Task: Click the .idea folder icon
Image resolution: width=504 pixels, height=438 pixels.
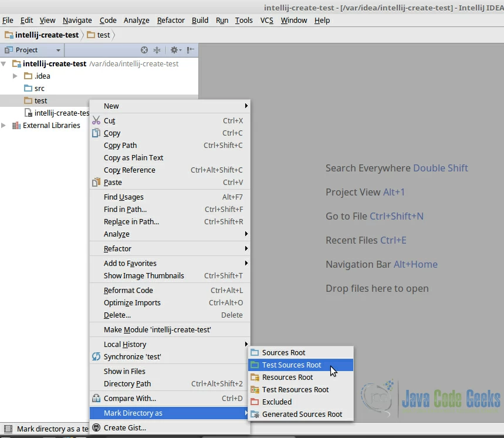Action: click(28, 76)
